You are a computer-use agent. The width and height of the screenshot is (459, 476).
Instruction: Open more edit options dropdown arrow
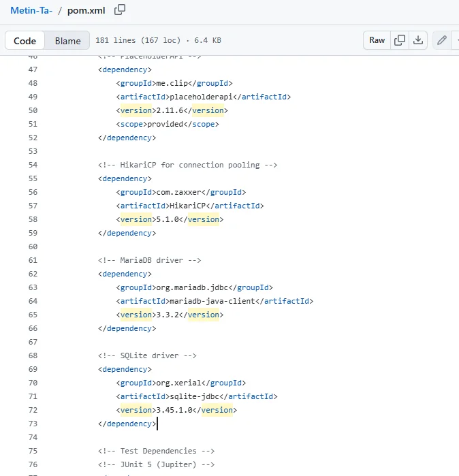coord(456,40)
